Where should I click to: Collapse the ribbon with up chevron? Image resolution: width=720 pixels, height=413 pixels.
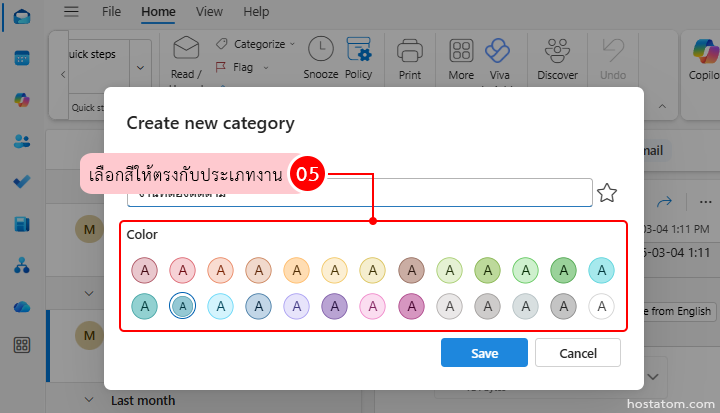[x=662, y=107]
